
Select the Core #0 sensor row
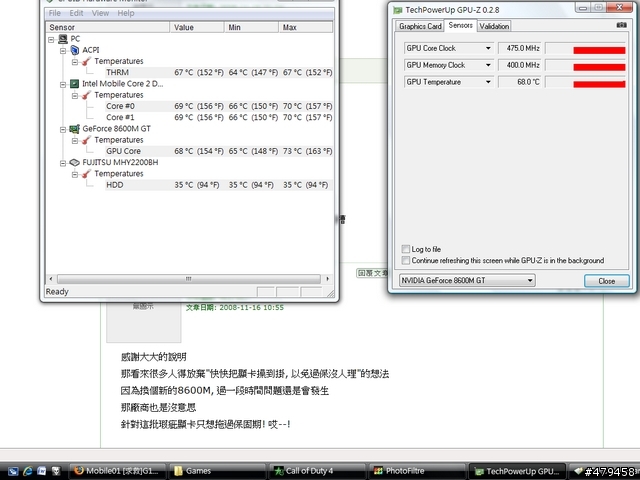click(218, 106)
